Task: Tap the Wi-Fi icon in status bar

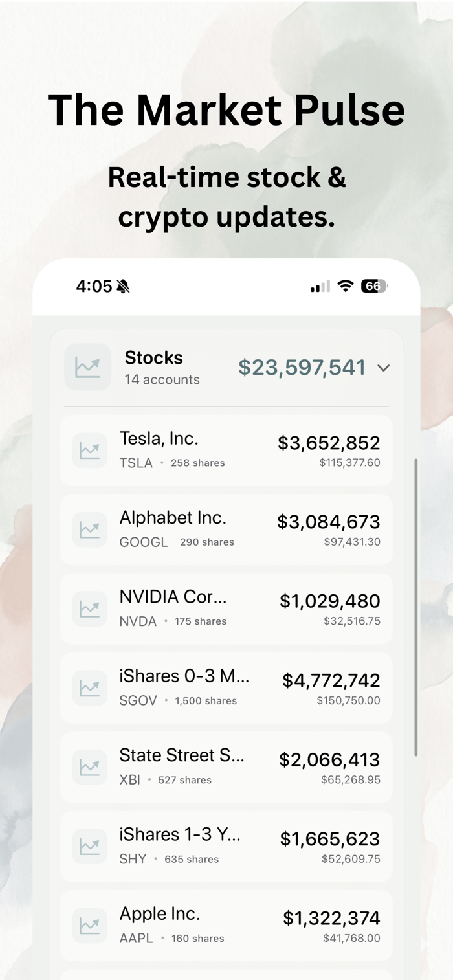Action: (x=346, y=286)
